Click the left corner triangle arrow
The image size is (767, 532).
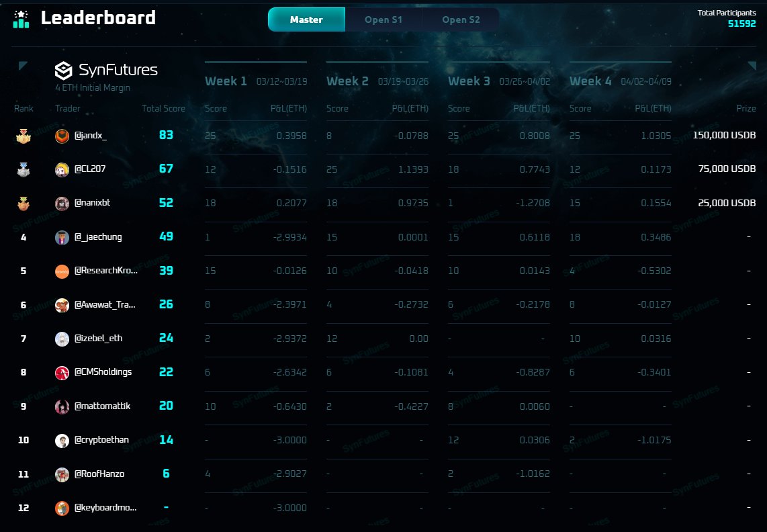click(x=23, y=66)
